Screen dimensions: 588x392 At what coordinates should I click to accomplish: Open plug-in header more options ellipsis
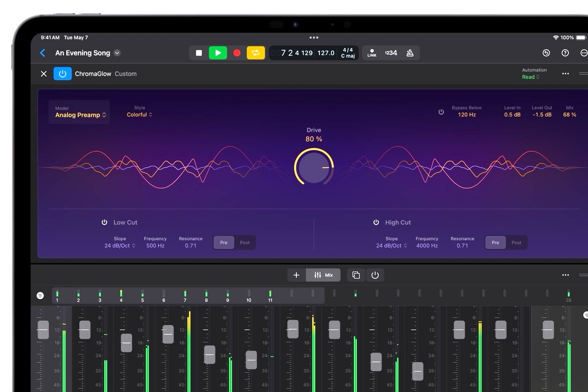coord(565,74)
